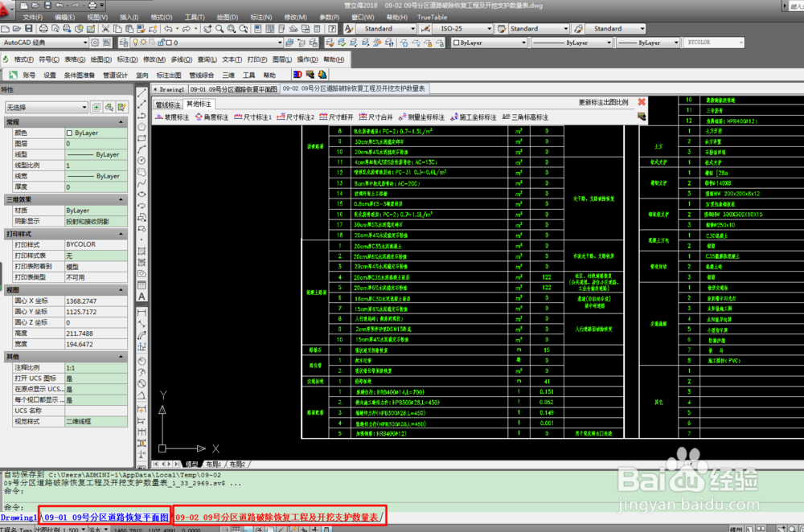Click the Zoom realtime magnifier icon
804x532 pixels.
tap(219, 29)
